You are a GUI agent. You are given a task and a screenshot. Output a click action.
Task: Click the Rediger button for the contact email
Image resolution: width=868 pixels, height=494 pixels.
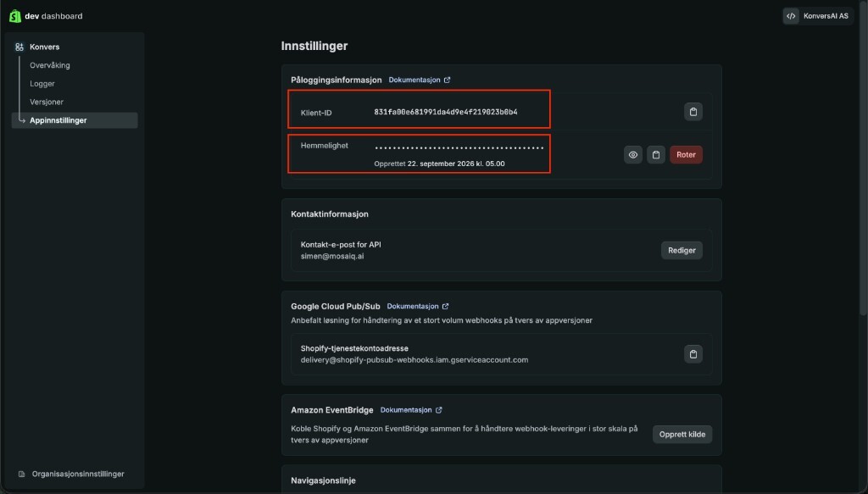[682, 251]
